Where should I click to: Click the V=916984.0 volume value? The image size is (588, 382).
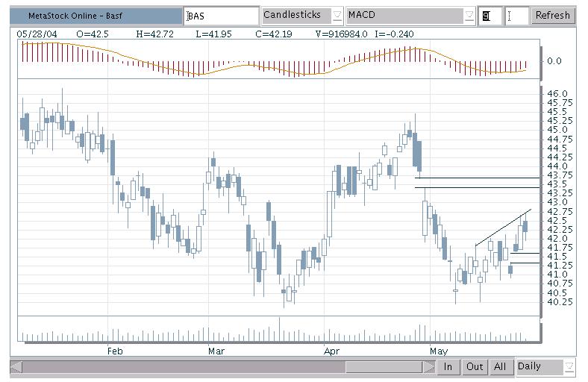tap(341, 34)
